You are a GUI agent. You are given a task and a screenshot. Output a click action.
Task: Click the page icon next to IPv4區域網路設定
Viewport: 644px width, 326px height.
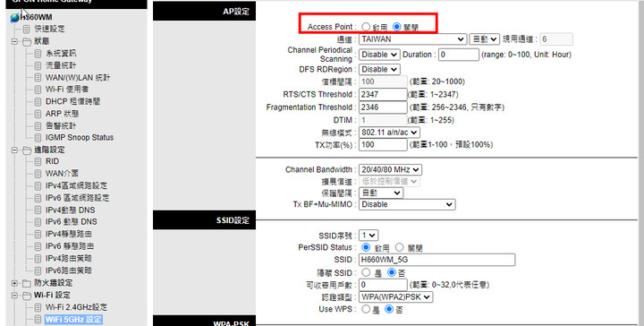[x=38, y=186]
